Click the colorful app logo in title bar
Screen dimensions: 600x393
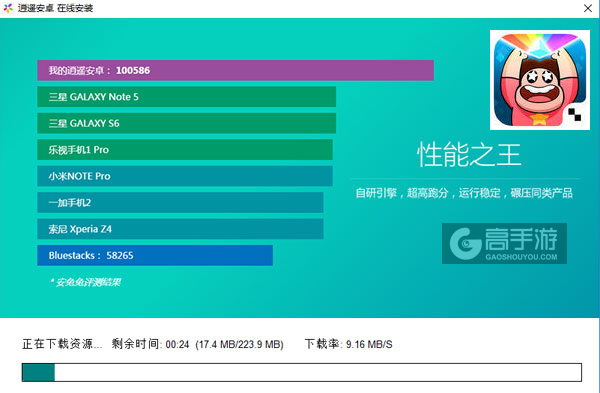point(8,8)
